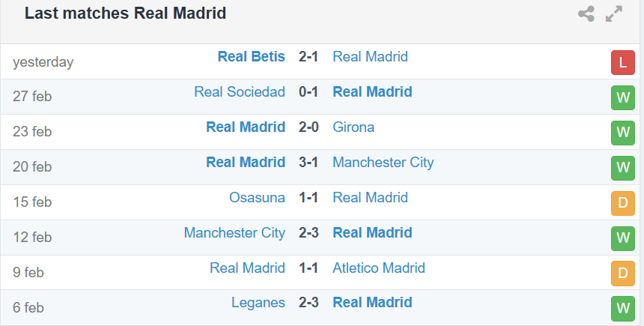The height and width of the screenshot is (326, 644).
Task: Open the Real Sociedad team link
Action: click(240, 91)
